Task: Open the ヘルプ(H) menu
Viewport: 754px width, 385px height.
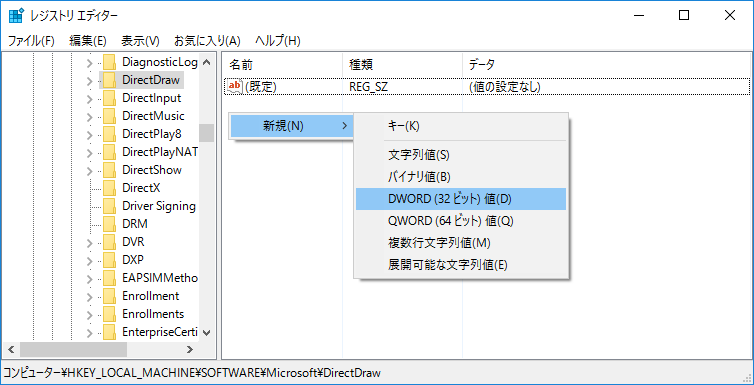Action: (277, 41)
